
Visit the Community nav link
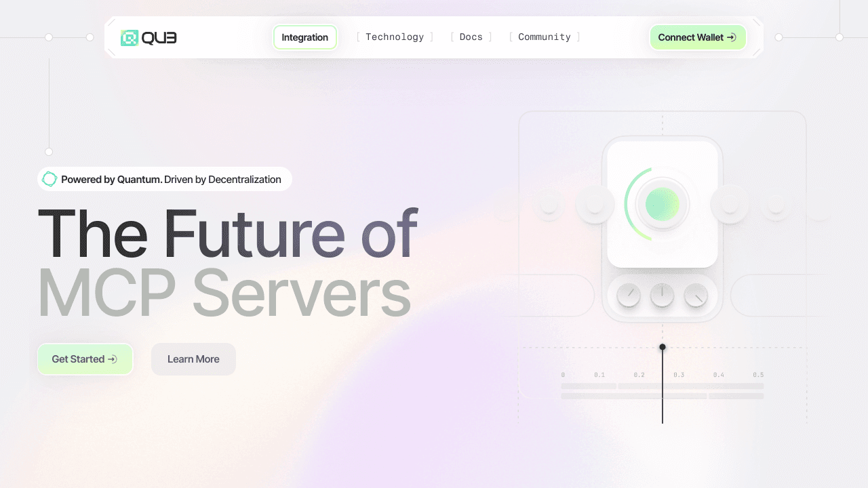545,37
